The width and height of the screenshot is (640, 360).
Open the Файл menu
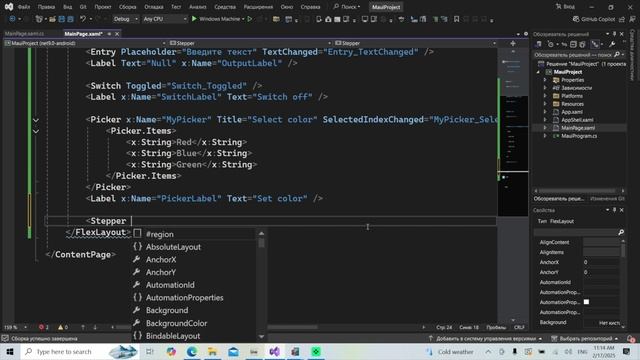[x=24, y=7]
